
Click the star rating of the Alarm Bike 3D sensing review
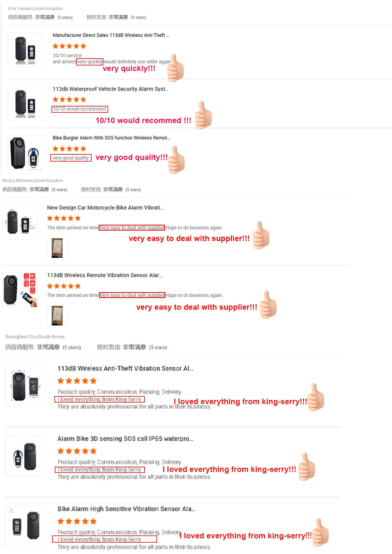coord(77,451)
